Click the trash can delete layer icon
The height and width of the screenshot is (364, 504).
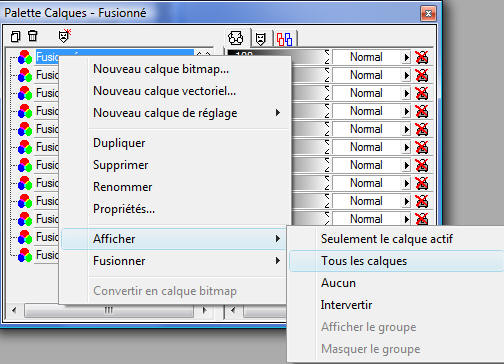32,36
